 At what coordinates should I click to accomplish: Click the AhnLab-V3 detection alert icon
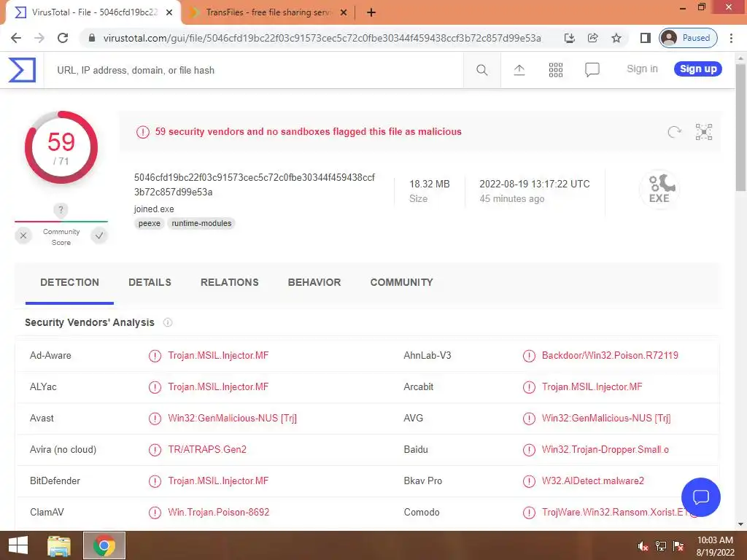pos(529,356)
